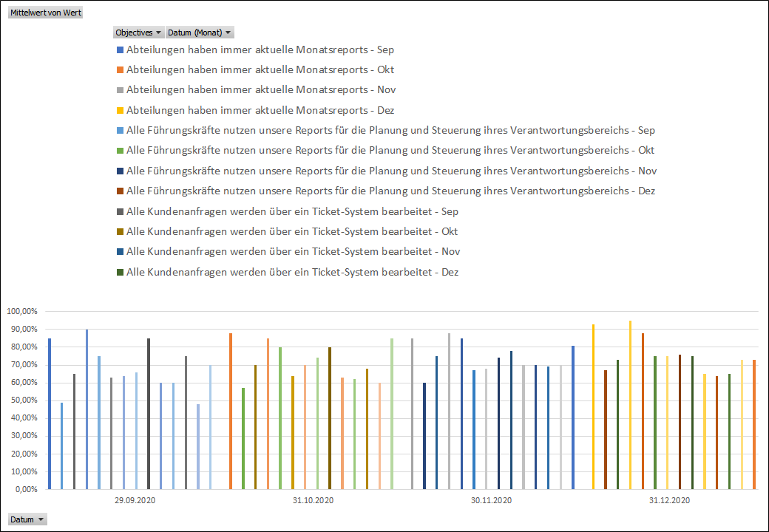Screen dimensions: 769x532
Task: Click orange swatch for Monatsreports - Okt
Action: point(120,70)
